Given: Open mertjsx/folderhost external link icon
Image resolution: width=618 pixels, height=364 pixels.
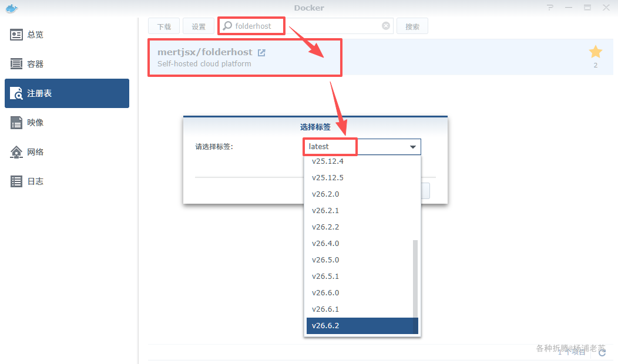Looking at the screenshot, I should click(x=261, y=52).
